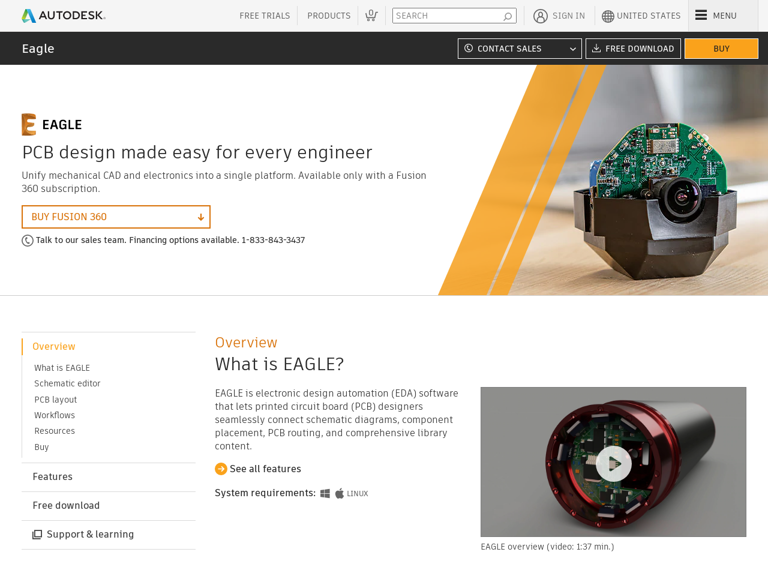
Task: Change region from United States
Action: coord(648,16)
